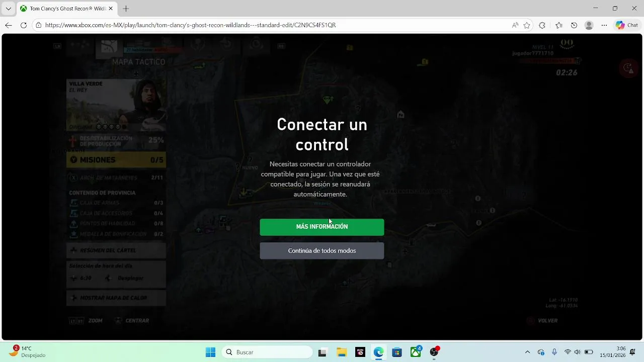This screenshot has height=362, width=644.
Task: Open the Windows Start menu
Action: pyautogui.click(x=211, y=352)
